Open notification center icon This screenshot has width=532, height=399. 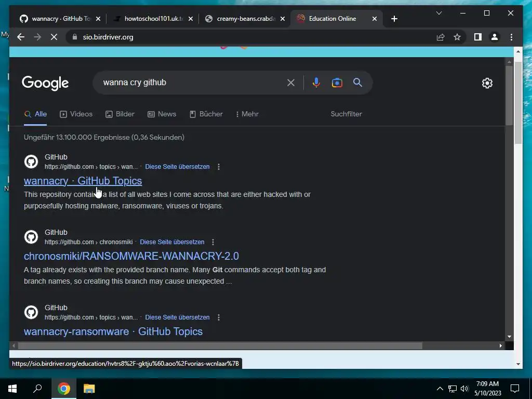coord(515,389)
